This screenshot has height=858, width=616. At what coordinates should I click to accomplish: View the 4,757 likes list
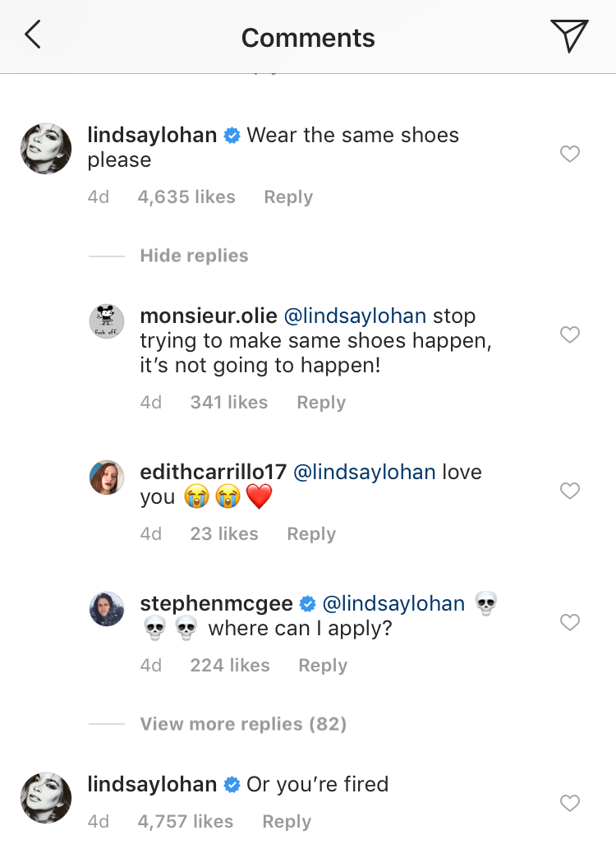click(186, 822)
